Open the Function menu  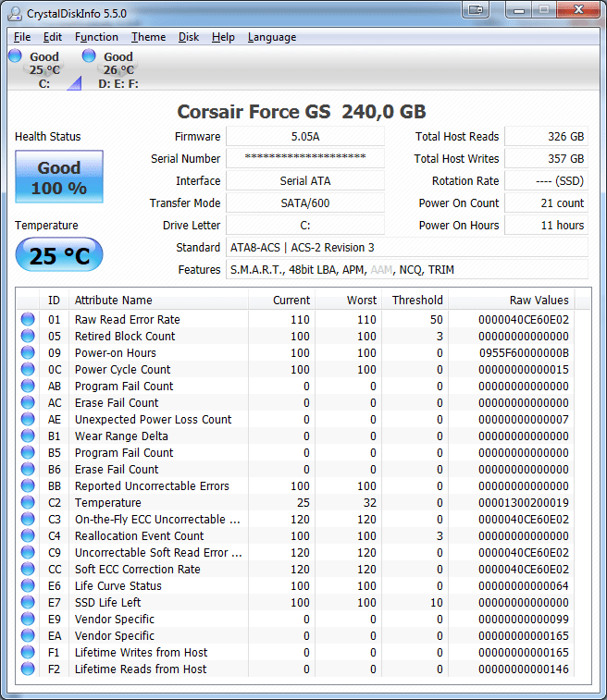click(96, 37)
